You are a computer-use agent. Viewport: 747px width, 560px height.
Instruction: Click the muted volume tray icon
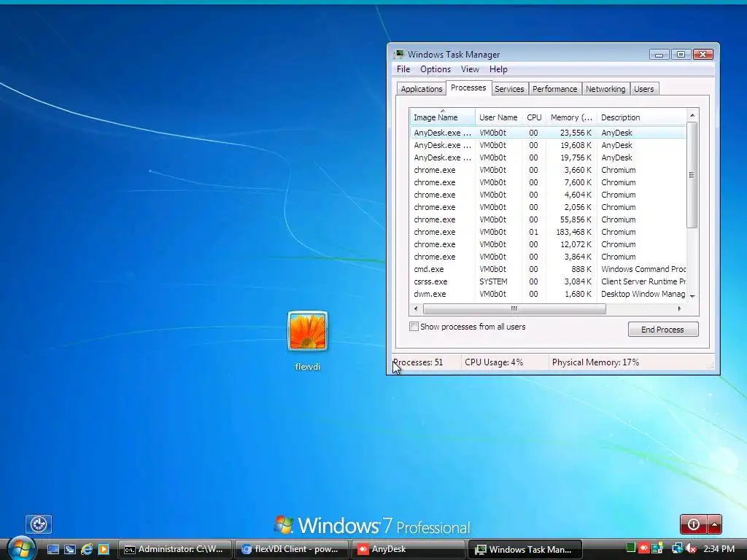coord(691,548)
